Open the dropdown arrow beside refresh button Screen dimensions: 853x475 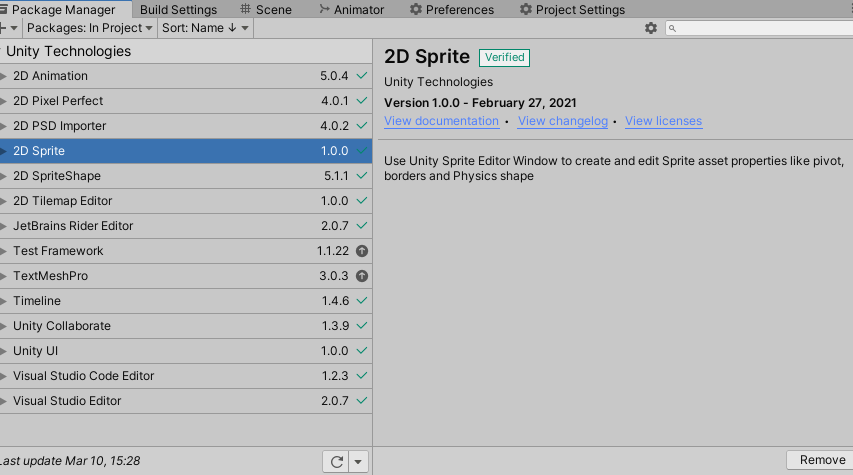click(x=359, y=461)
